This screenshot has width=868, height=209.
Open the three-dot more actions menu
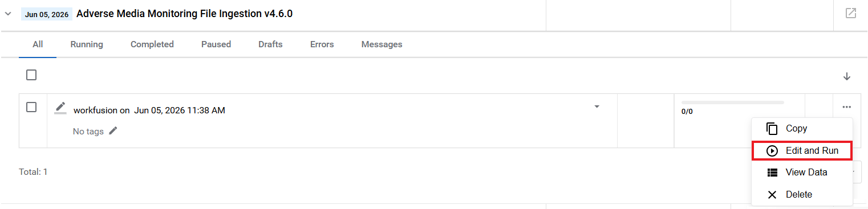point(847,107)
